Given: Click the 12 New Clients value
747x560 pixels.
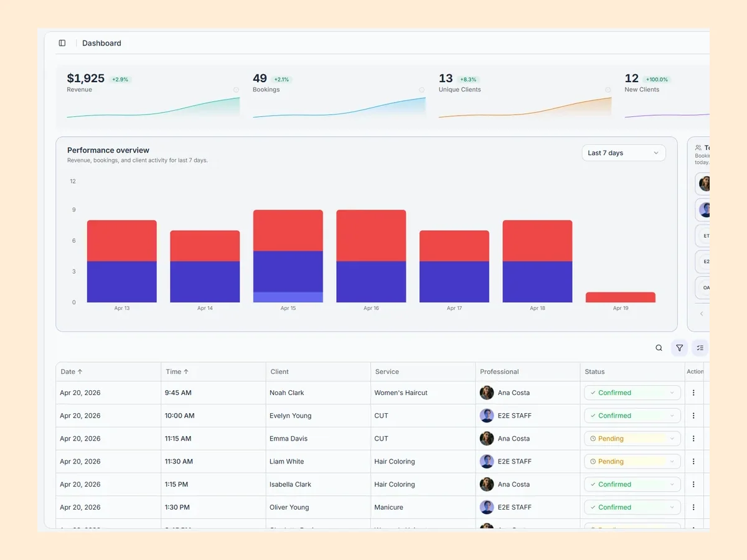Looking at the screenshot, I should click(632, 78).
